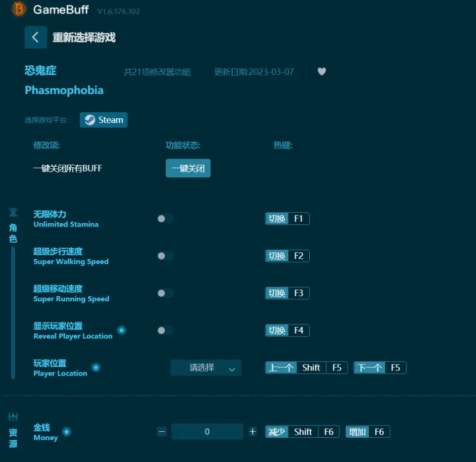Click the Phasmophobia game title
Screen dimensions: 476x462
tap(64, 90)
